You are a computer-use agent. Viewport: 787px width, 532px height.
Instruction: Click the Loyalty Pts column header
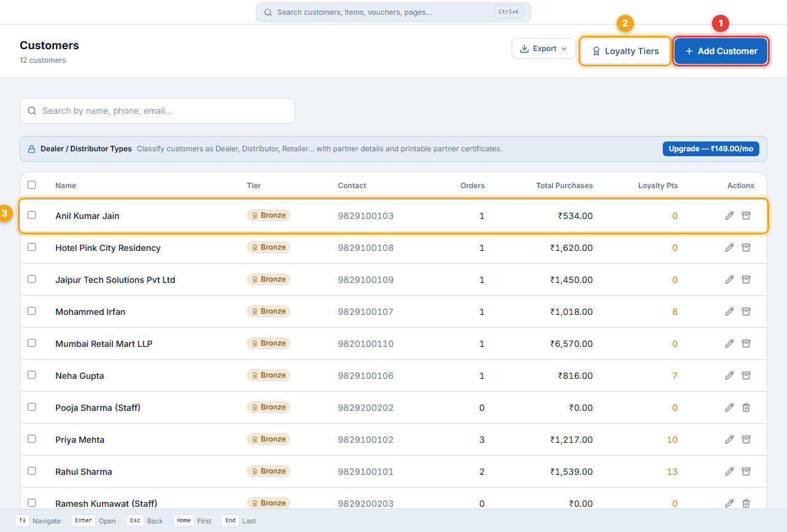tap(658, 186)
